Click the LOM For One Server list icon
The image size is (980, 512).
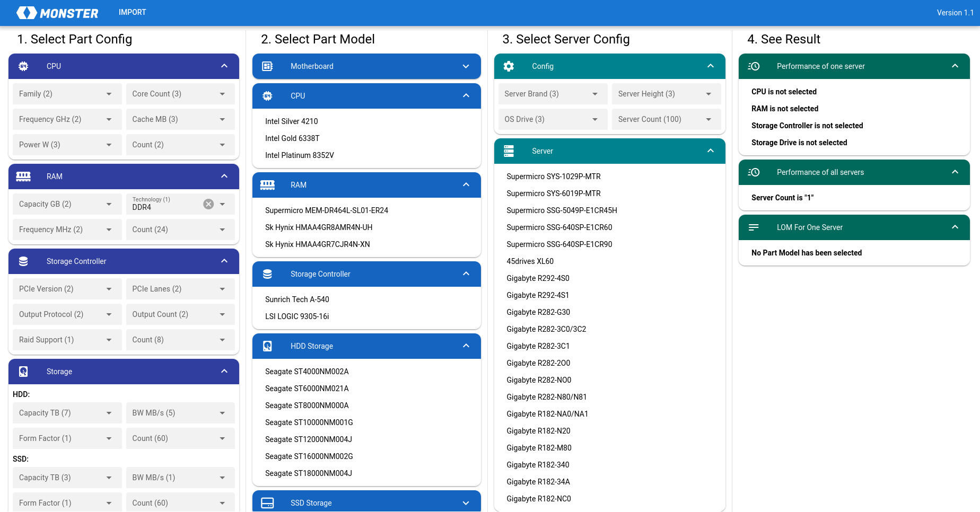(x=754, y=227)
